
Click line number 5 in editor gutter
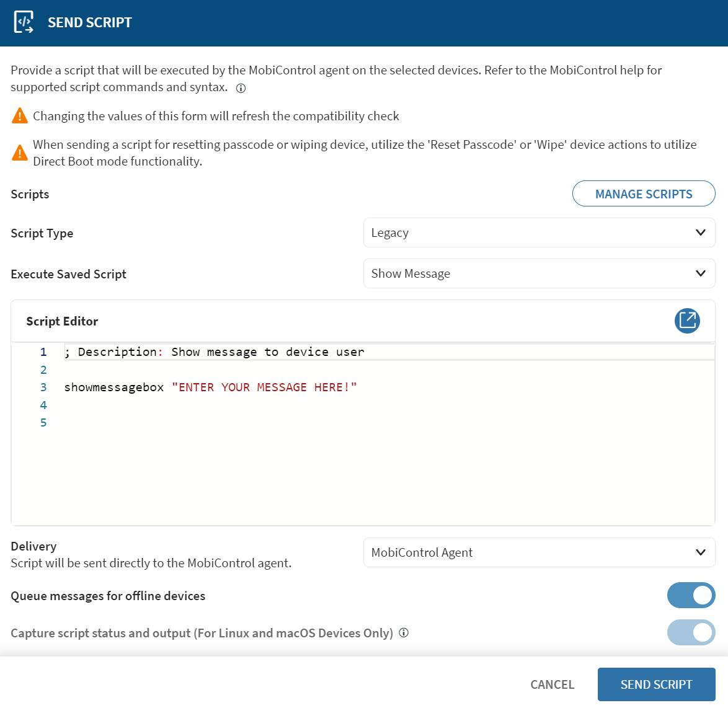[43, 423]
